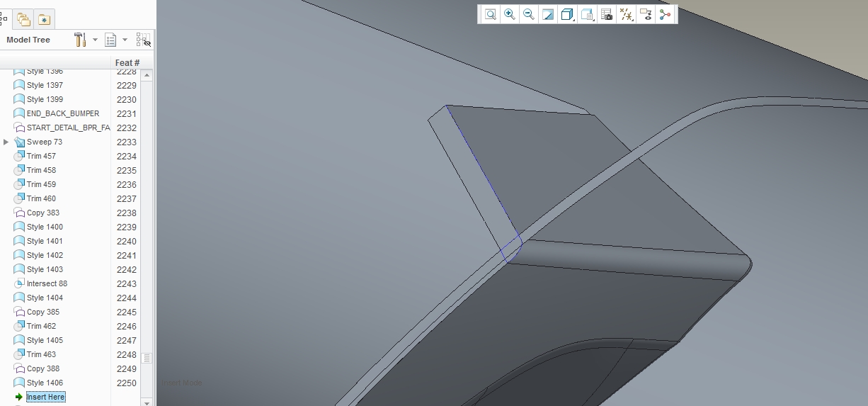The image size is (868, 406).
Task: Select START_DETAIL_BPR_FA feature
Action: [68, 128]
